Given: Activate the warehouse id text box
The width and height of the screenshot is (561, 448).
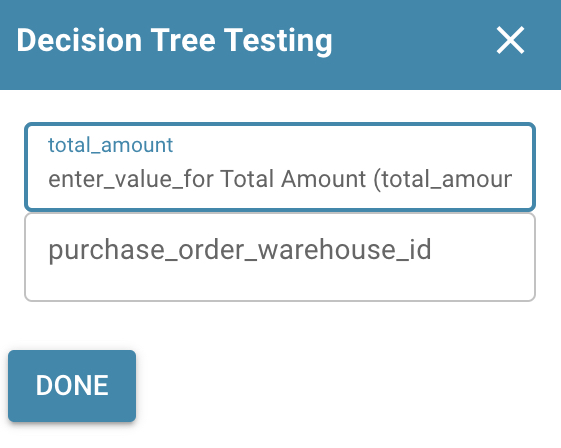Looking at the screenshot, I should pos(280,257).
